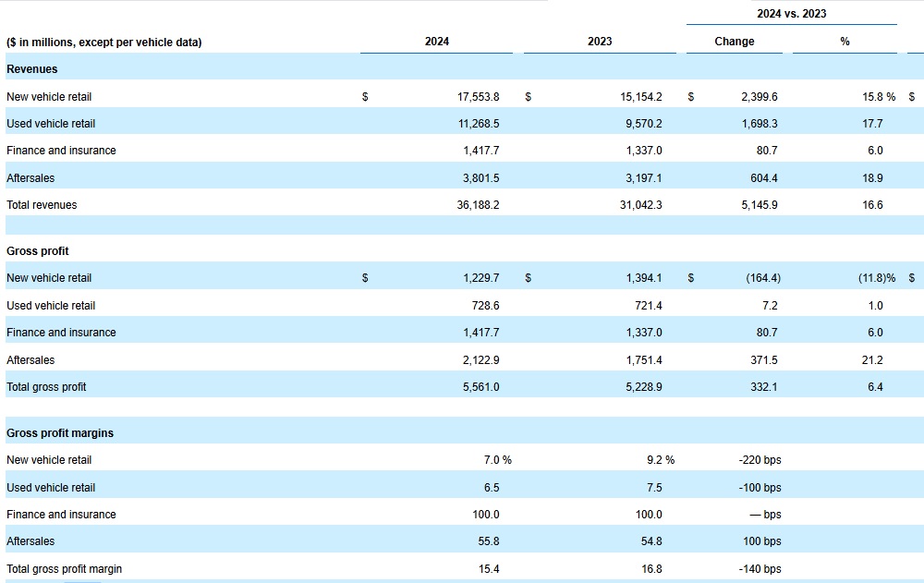Select used vehicle margin 6.5

[492, 488]
